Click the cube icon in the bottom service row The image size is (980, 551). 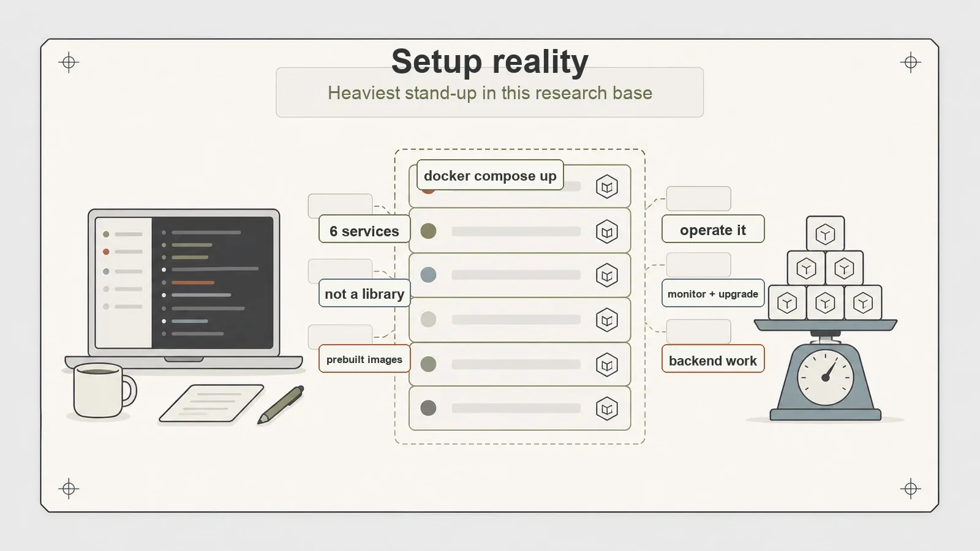(x=607, y=408)
